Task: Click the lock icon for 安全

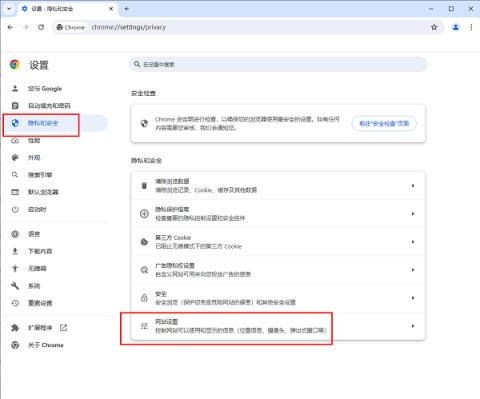Action: point(144,298)
